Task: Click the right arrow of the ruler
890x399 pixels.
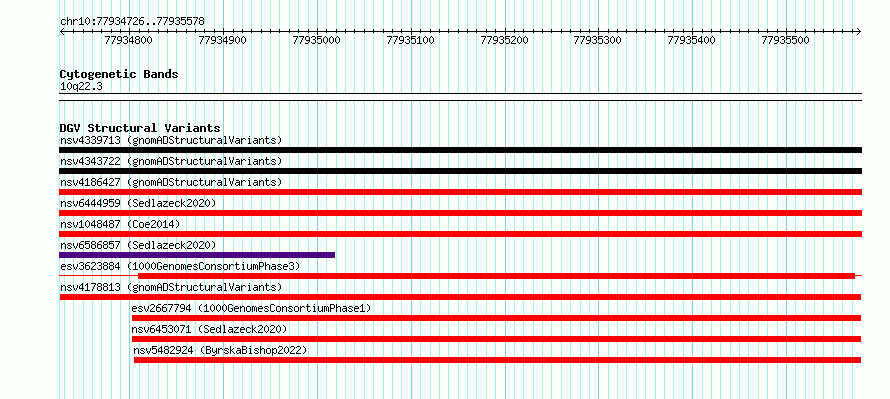Action: [x=859, y=31]
